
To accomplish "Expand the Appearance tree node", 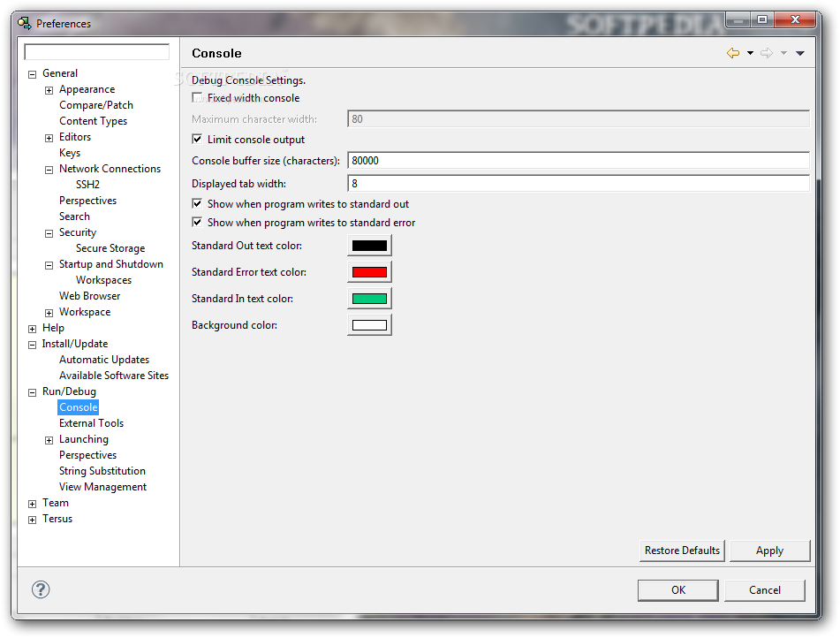I will pos(49,91).
